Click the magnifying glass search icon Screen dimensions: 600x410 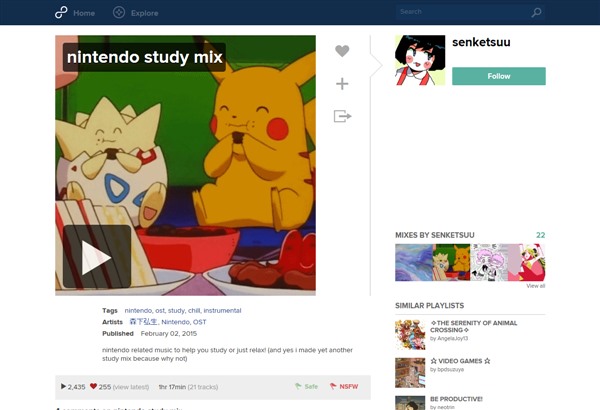coord(536,12)
